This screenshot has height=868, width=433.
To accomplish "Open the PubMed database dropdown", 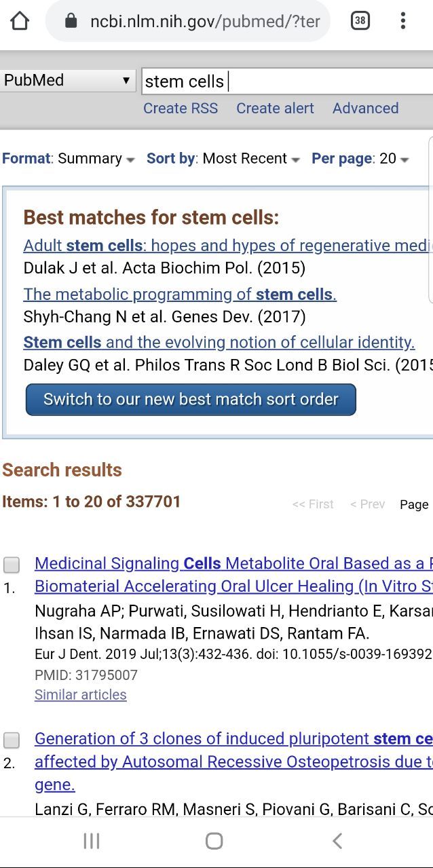I will coord(67,81).
